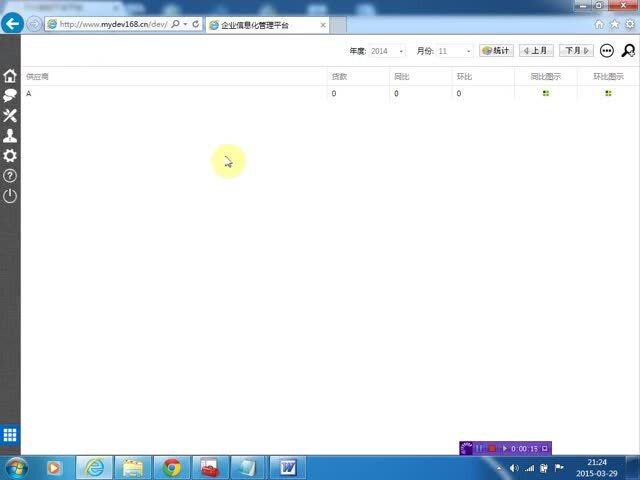Click the tools wrench sidebar icon

(10, 116)
